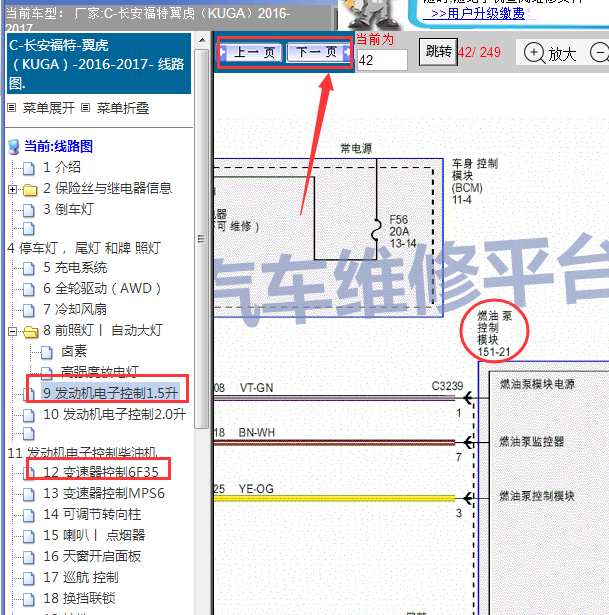The image size is (609, 615).
Task: Click page icon beside 18 换挡联锁
Action: (29, 599)
